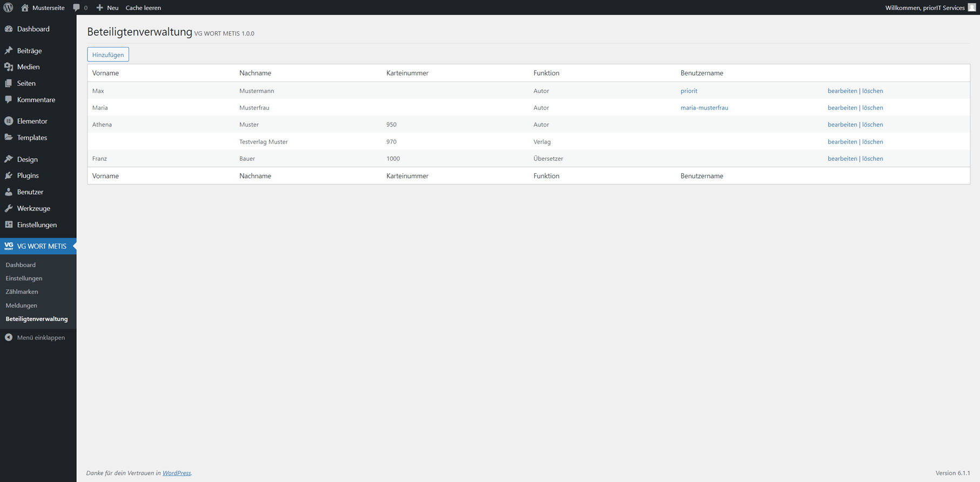Open the Musterseite home icon

pos(25,8)
